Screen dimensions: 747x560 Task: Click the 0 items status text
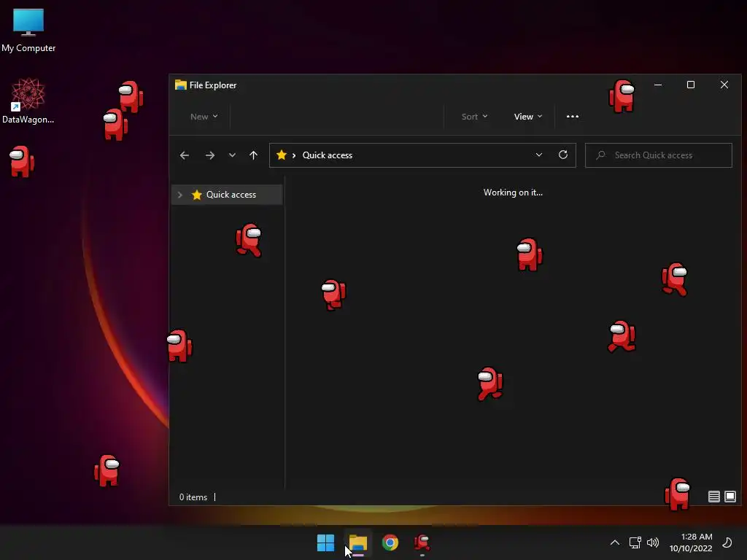pyautogui.click(x=193, y=497)
